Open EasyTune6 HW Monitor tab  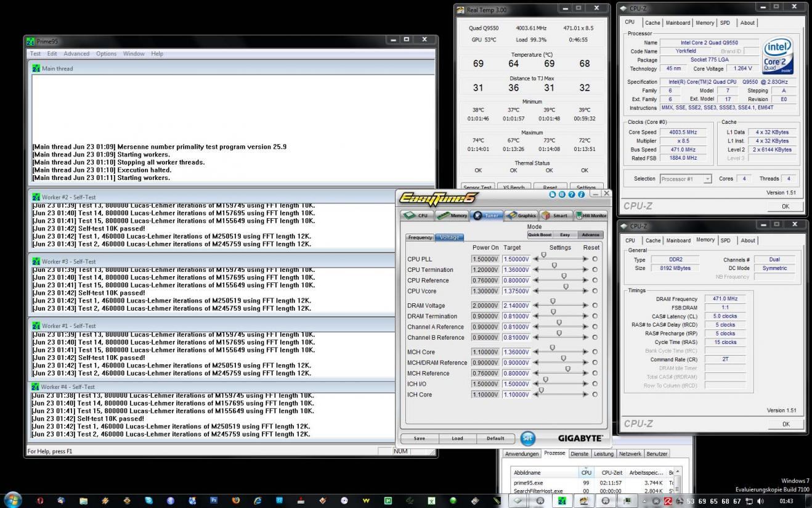tap(591, 216)
